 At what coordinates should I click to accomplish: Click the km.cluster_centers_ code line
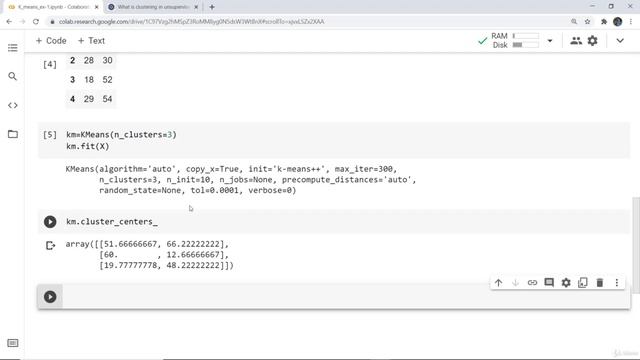pos(112,222)
